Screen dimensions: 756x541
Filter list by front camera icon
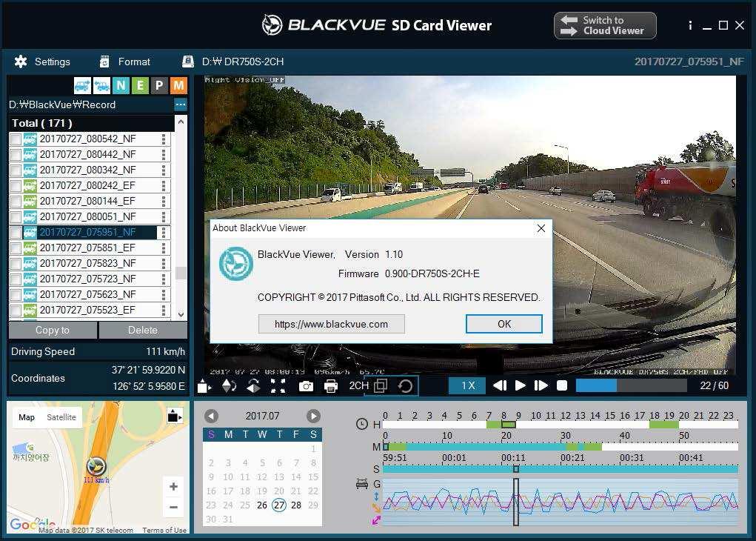click(82, 86)
